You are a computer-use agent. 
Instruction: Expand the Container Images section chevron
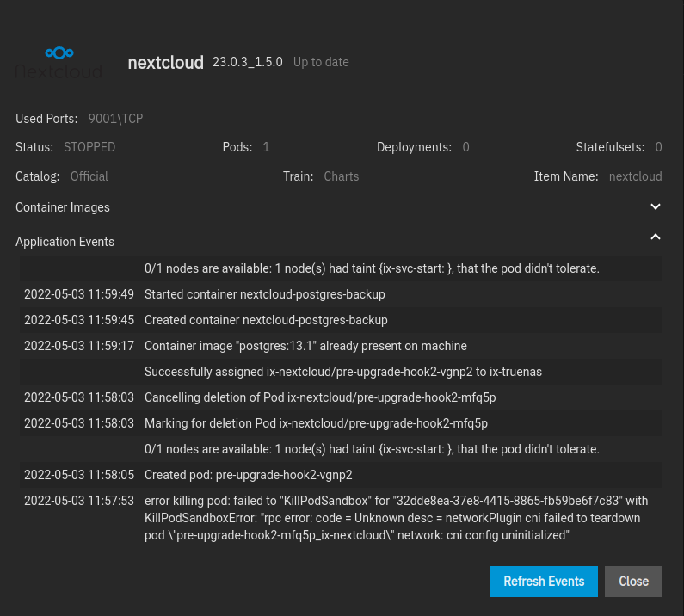tap(656, 206)
